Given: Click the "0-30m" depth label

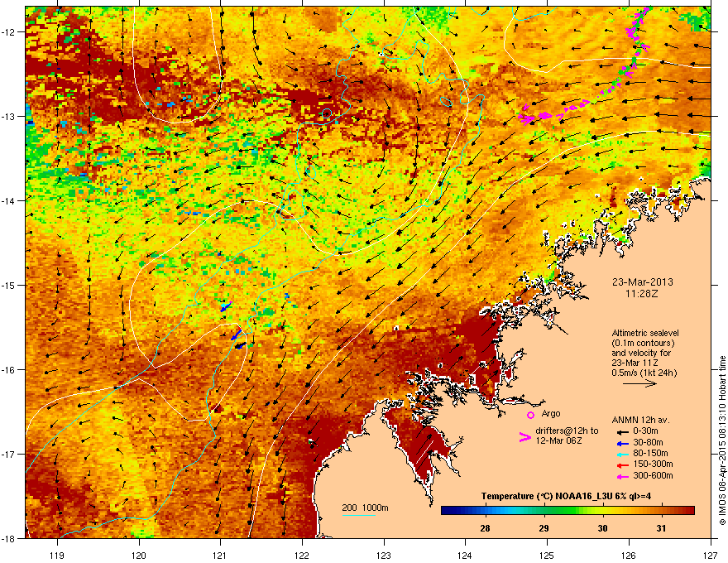Looking at the screenshot, I should 645,431.
